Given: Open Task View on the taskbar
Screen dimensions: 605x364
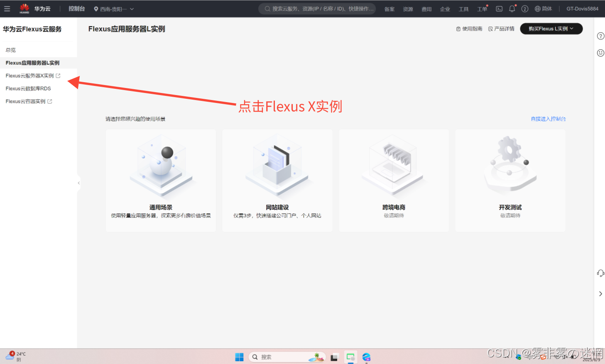Looking at the screenshot, I should (x=334, y=357).
